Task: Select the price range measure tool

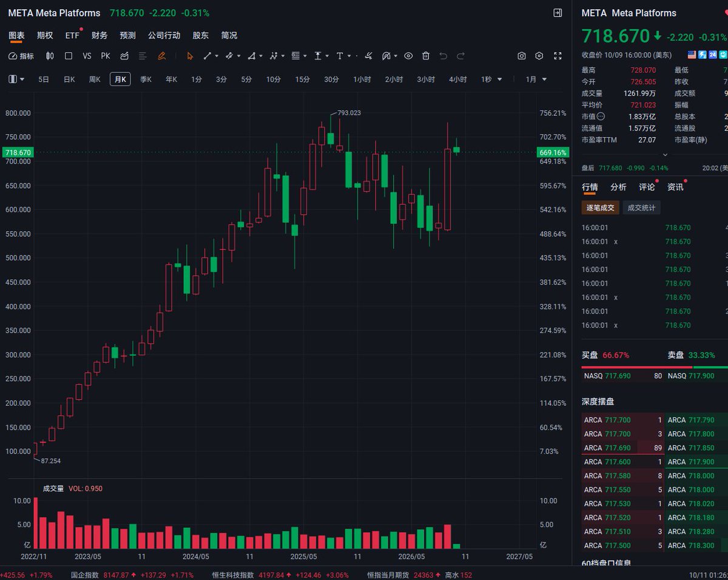Action: point(317,56)
